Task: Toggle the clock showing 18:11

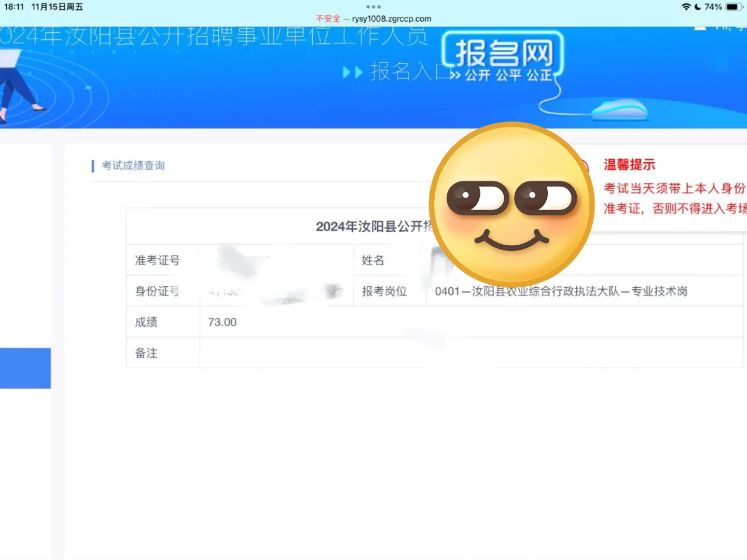Action: 14,7
